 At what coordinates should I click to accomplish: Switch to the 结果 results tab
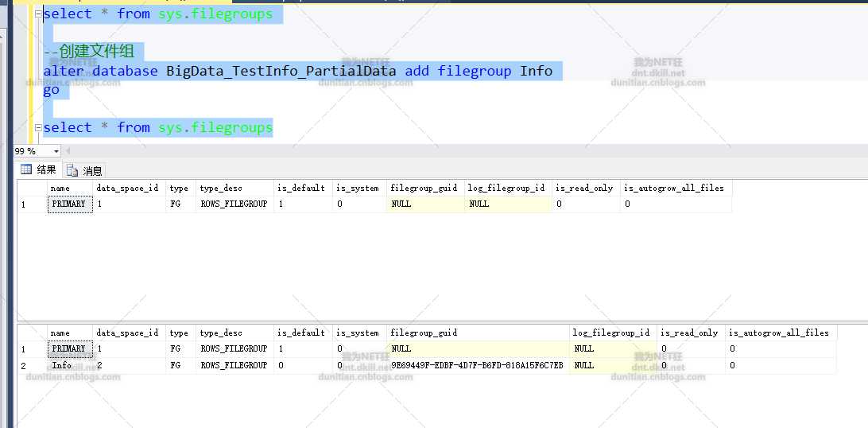click(39, 170)
